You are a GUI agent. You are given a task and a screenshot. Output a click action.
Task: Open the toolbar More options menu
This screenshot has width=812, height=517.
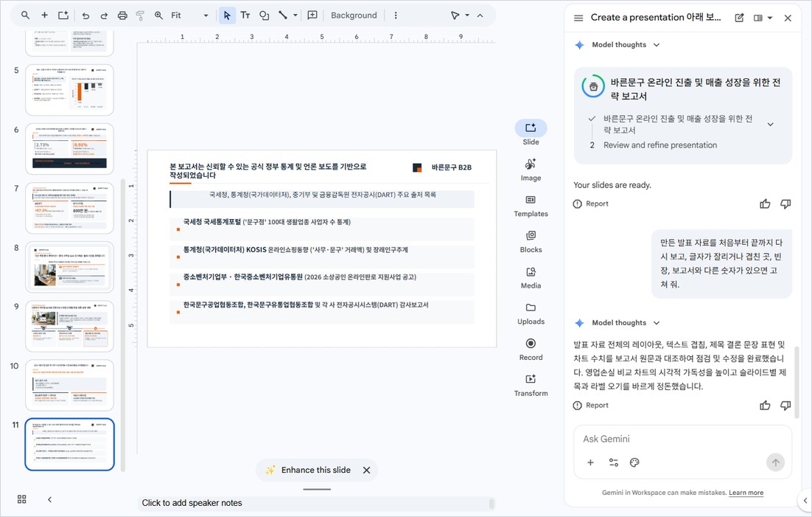pos(396,15)
